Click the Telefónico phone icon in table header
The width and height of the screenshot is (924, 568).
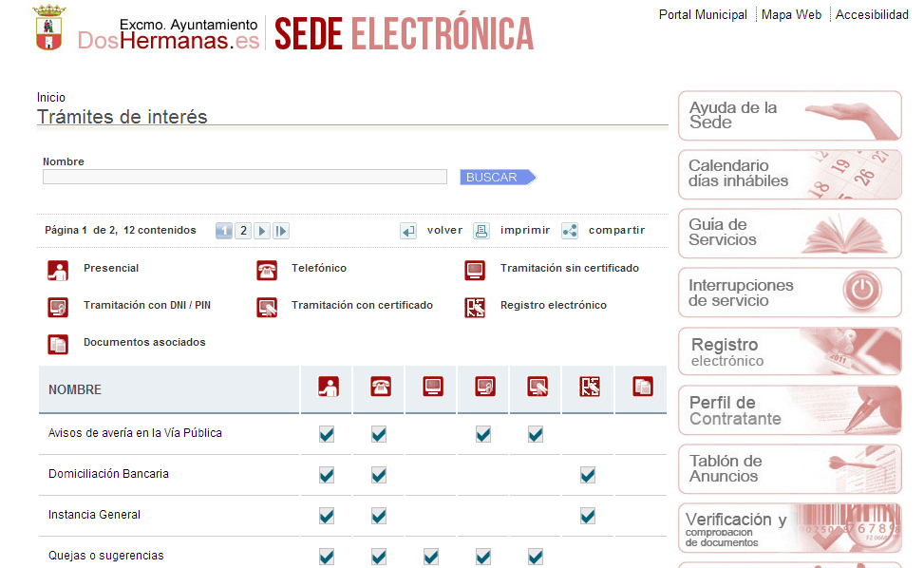point(381,387)
